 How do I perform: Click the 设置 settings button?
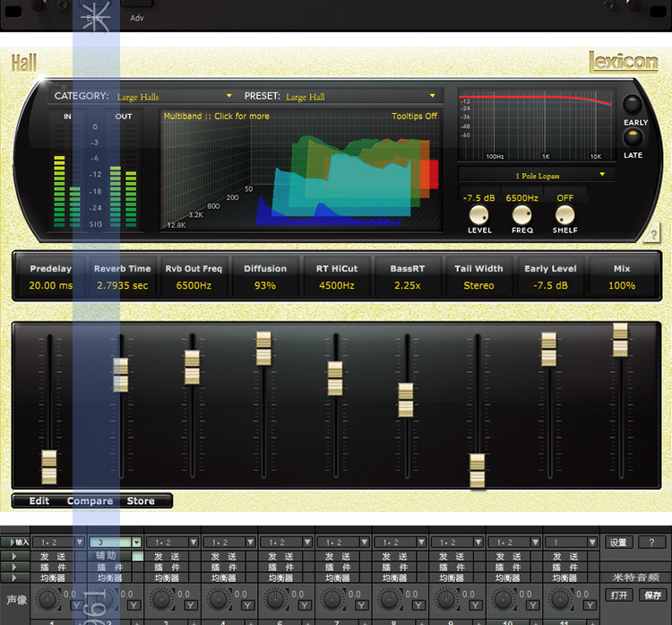pos(618,543)
